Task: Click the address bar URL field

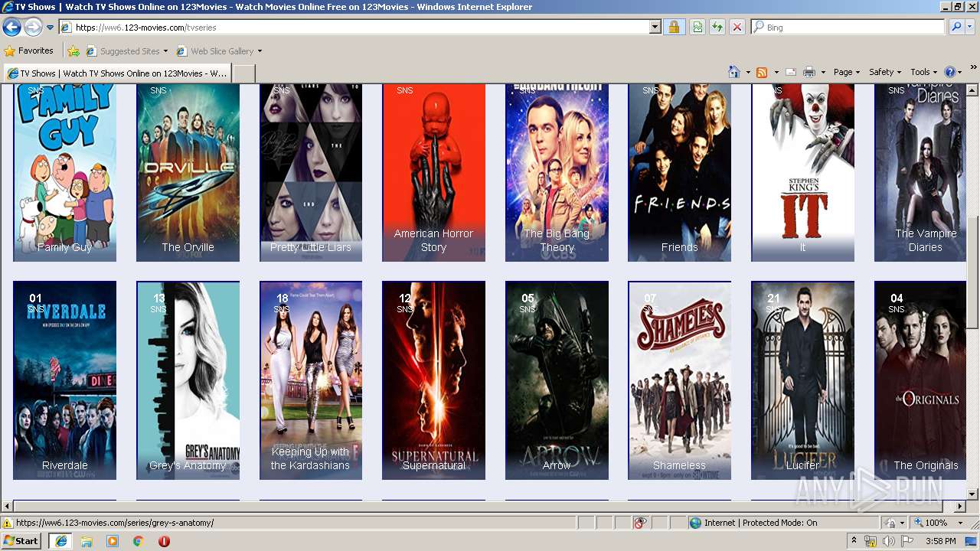Action: tap(354, 28)
